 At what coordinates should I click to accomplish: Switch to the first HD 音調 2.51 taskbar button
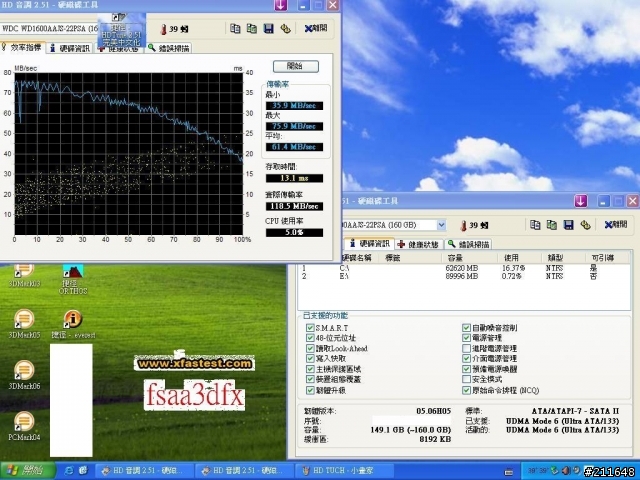tap(143, 471)
